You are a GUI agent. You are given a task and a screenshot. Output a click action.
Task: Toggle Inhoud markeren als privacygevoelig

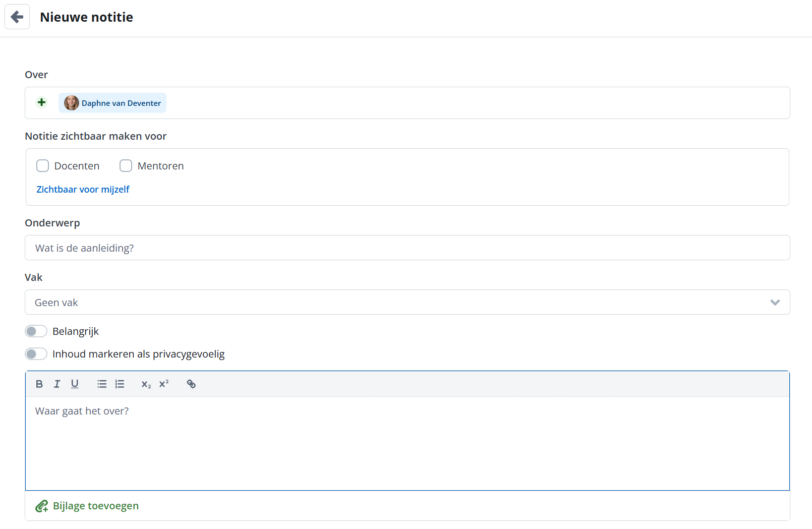[36, 354]
